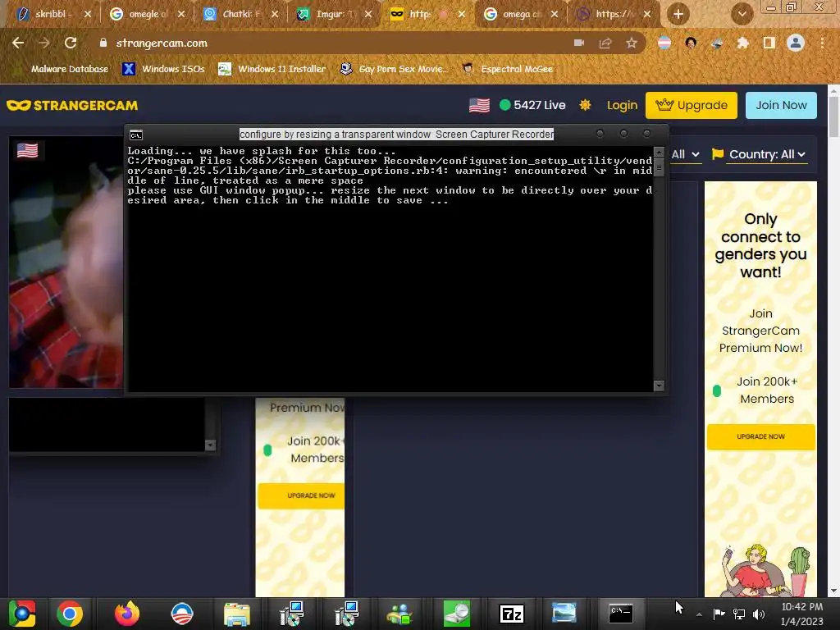Click the taskbar clock 10:42 PM

click(801, 614)
